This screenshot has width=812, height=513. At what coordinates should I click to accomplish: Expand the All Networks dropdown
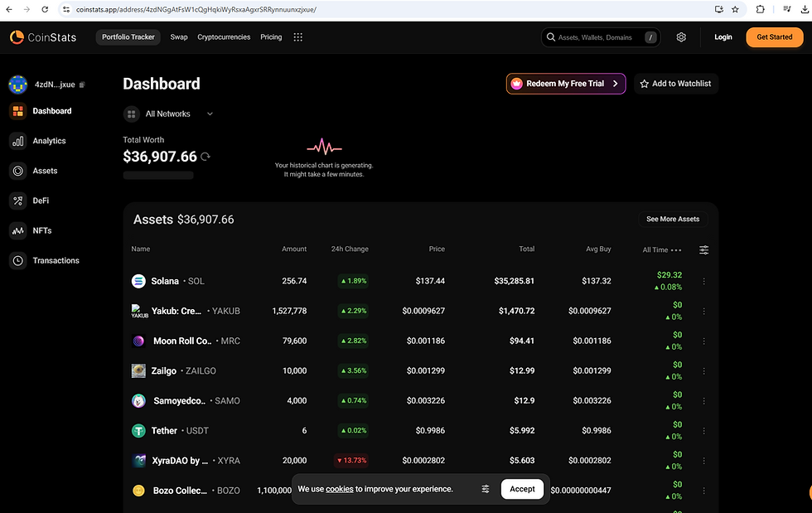click(x=169, y=114)
